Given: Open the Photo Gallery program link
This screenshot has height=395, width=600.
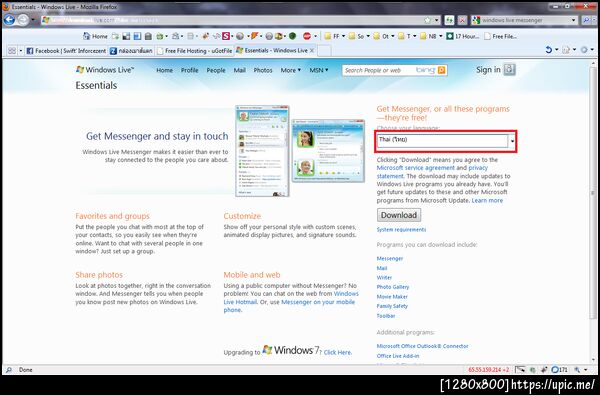Looking at the screenshot, I should [393, 287].
